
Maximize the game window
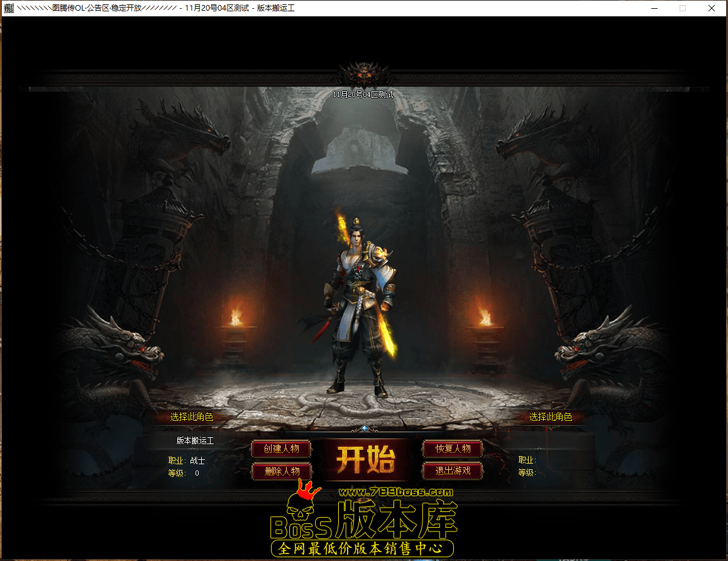pos(683,8)
